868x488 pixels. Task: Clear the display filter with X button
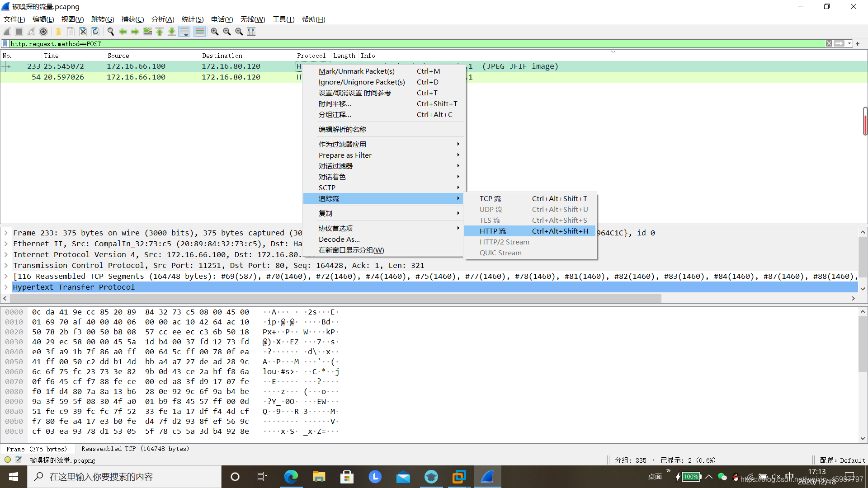pyautogui.click(x=829, y=44)
